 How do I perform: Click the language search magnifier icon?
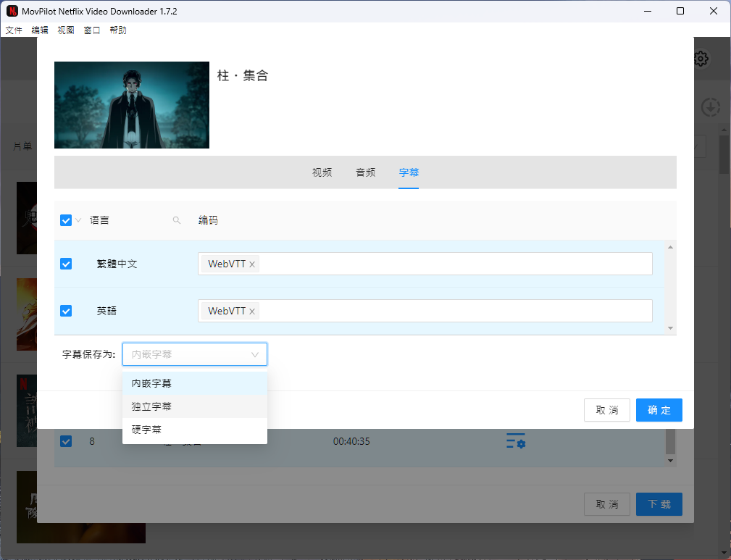[x=176, y=220]
